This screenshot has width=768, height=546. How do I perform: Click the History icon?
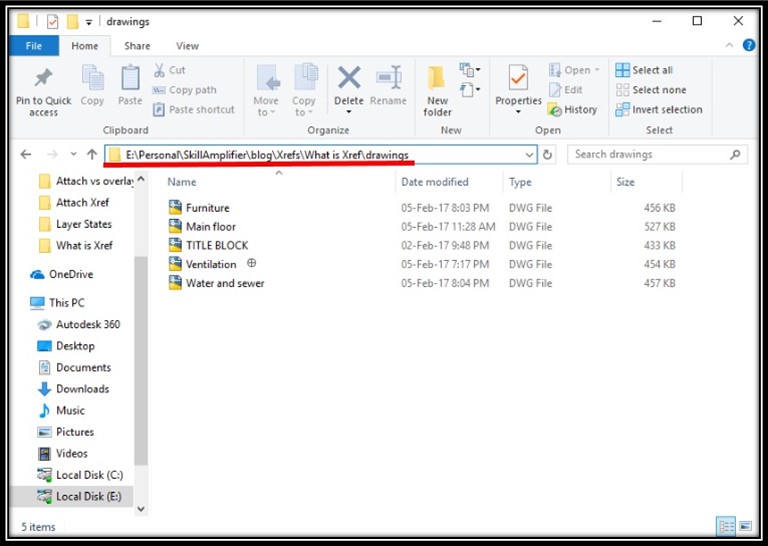pyautogui.click(x=554, y=110)
